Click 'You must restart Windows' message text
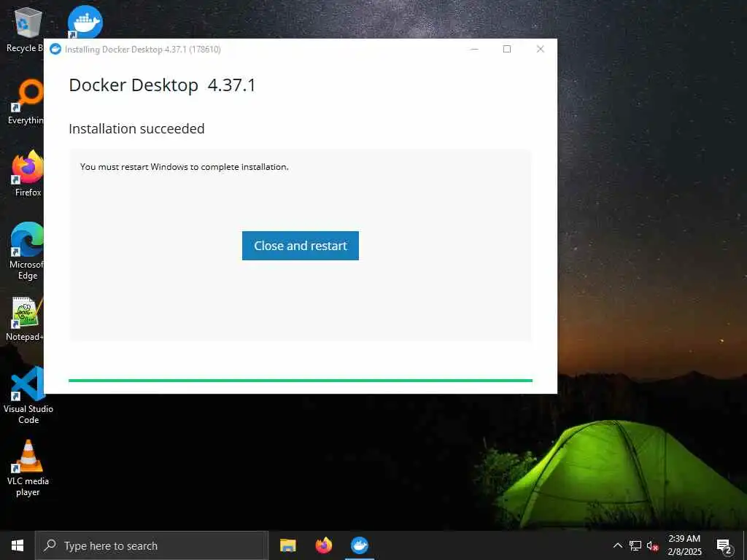 (x=185, y=167)
